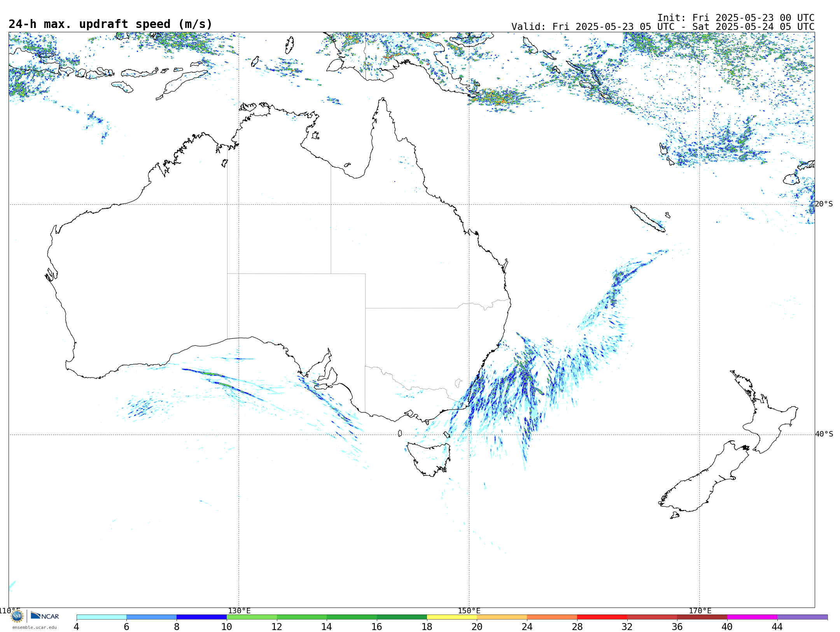Click the colorbar tick label 36
840x632 pixels.
pos(677,627)
